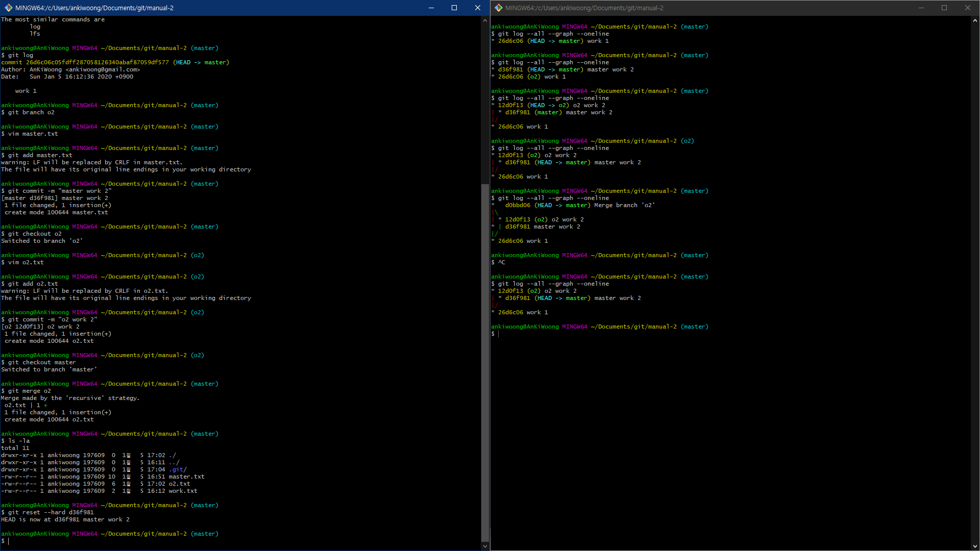Click the right terminal scrollbar up arrow

click(975, 20)
